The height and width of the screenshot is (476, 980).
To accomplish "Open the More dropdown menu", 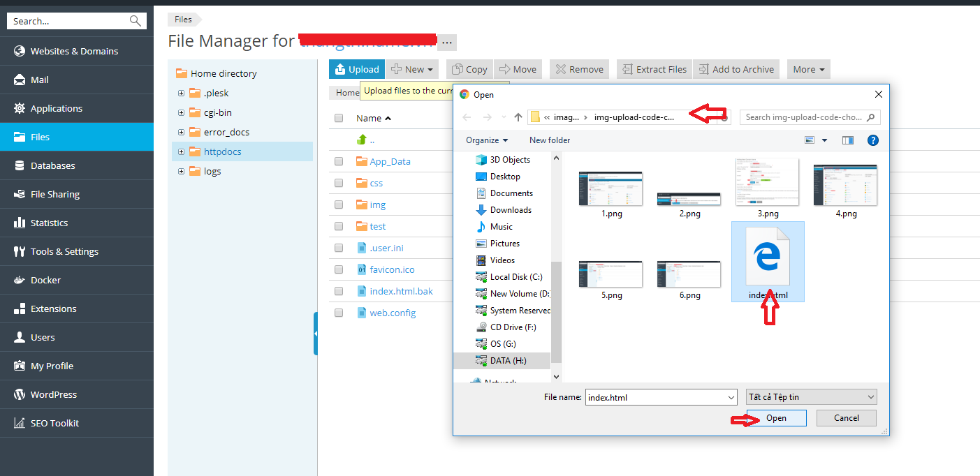I will (809, 69).
